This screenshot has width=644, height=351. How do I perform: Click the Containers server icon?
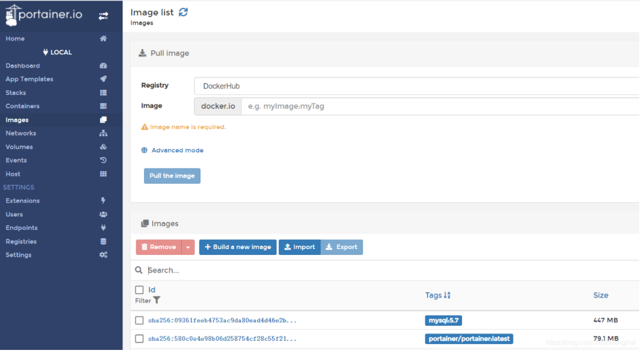pyautogui.click(x=103, y=106)
